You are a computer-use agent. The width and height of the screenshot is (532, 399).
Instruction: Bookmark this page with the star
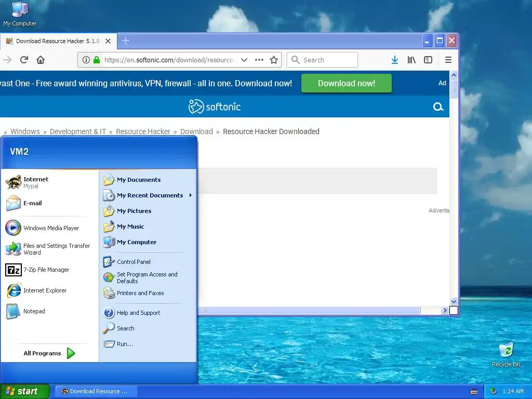click(274, 60)
